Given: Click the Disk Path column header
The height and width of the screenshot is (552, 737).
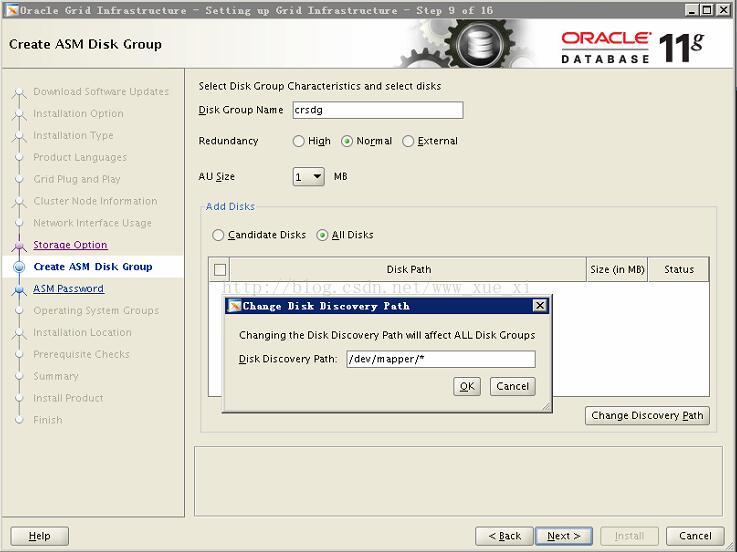Looking at the screenshot, I should pyautogui.click(x=408, y=270).
